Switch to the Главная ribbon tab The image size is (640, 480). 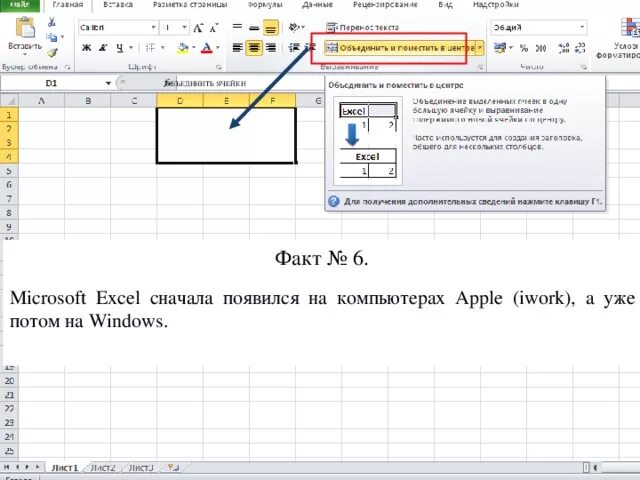click(68, 5)
